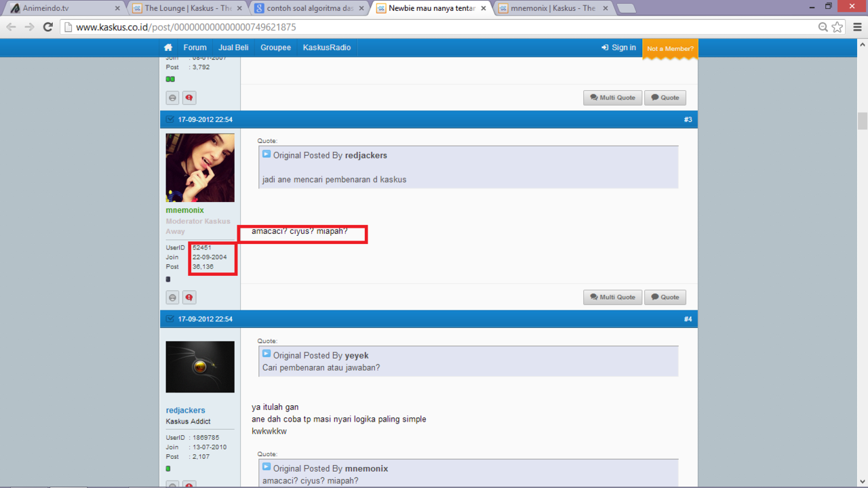Click Quote on mnemonix's post #3

665,298
